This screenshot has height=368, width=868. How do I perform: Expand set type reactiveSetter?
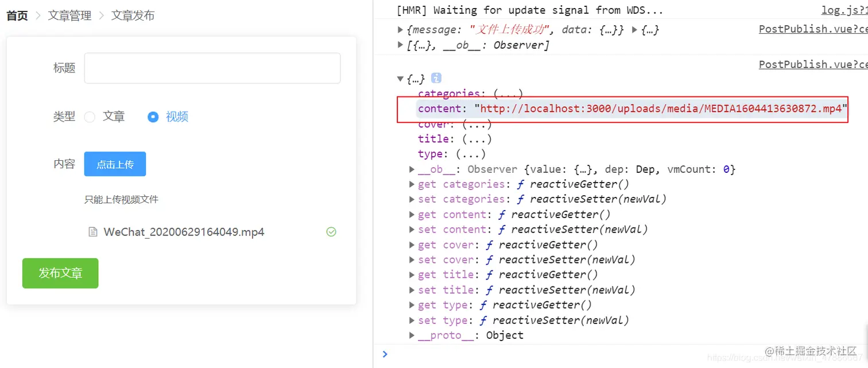coord(412,320)
